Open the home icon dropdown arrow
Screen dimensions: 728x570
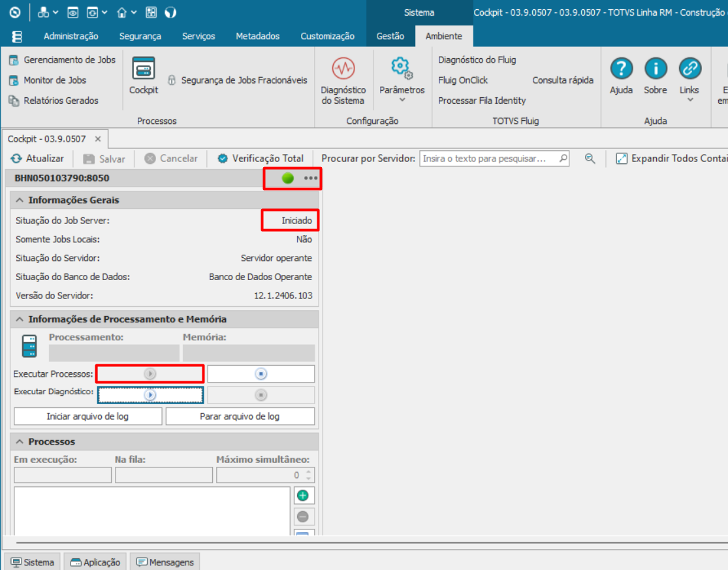click(x=135, y=12)
